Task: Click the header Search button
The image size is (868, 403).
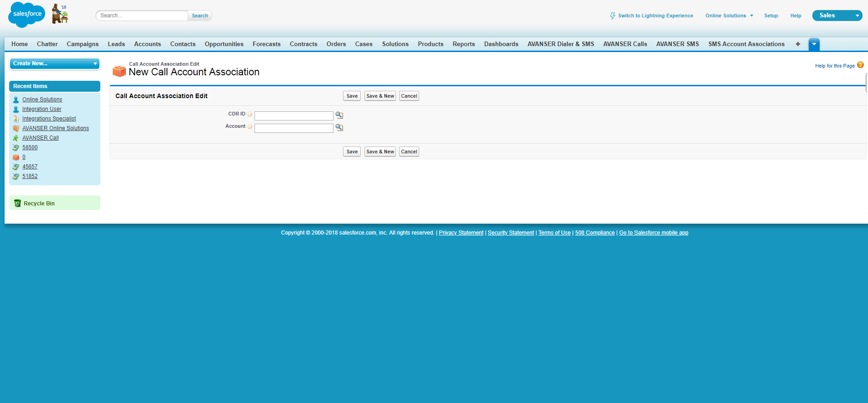Action: (200, 16)
